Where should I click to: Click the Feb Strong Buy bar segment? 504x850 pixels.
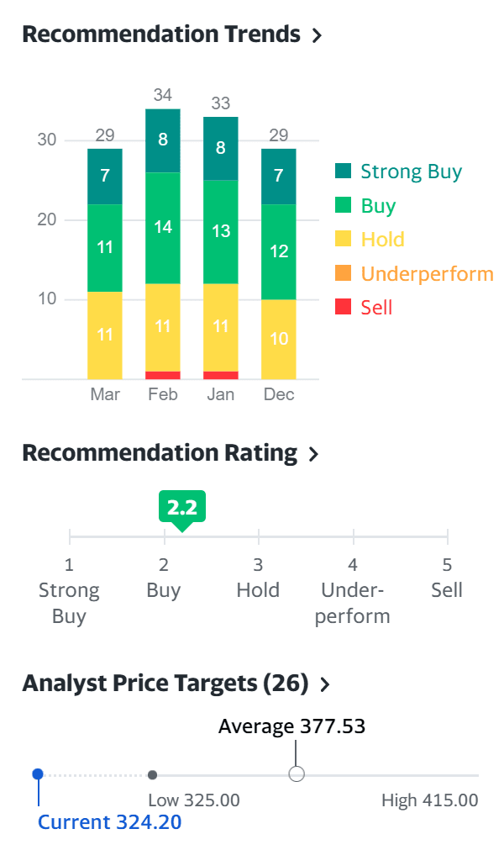coord(163,140)
